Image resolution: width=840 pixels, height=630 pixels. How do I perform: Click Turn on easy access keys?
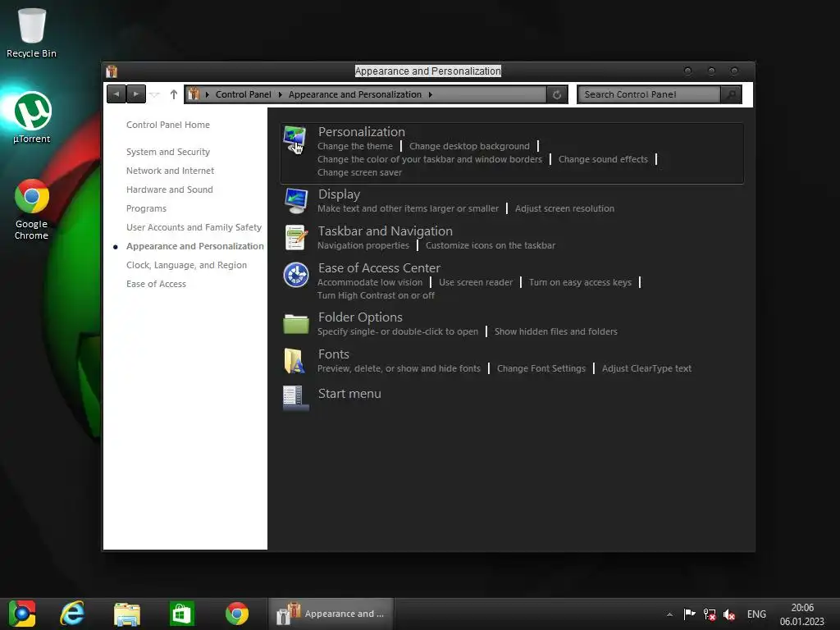click(580, 282)
